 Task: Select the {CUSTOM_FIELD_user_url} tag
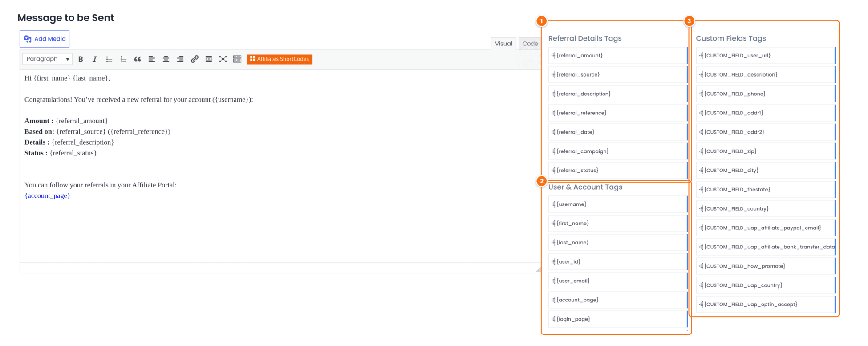(766, 56)
